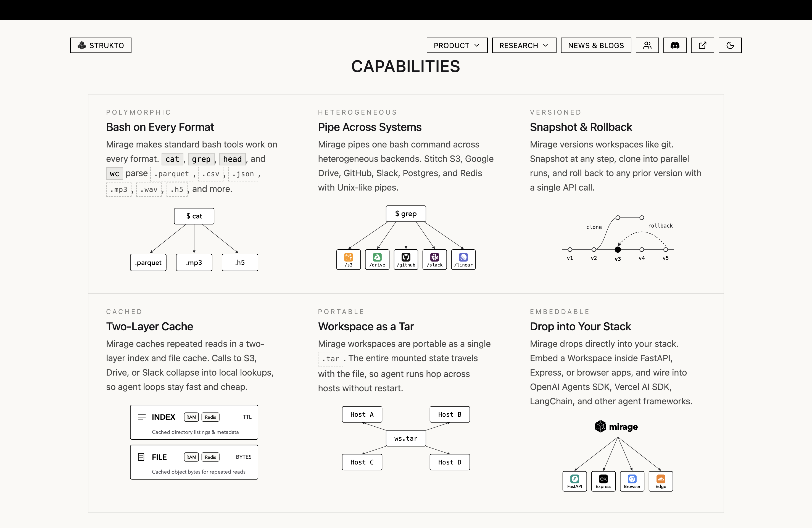The width and height of the screenshot is (812, 528).
Task: Click the v3 filled timeline marker
Action: (x=618, y=250)
